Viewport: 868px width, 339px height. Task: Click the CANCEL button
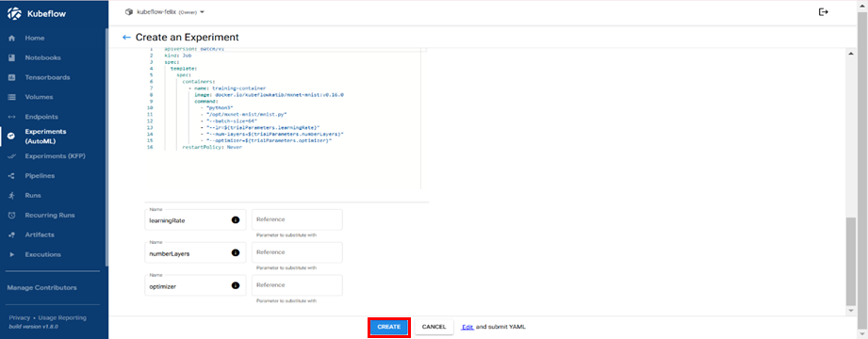point(434,328)
